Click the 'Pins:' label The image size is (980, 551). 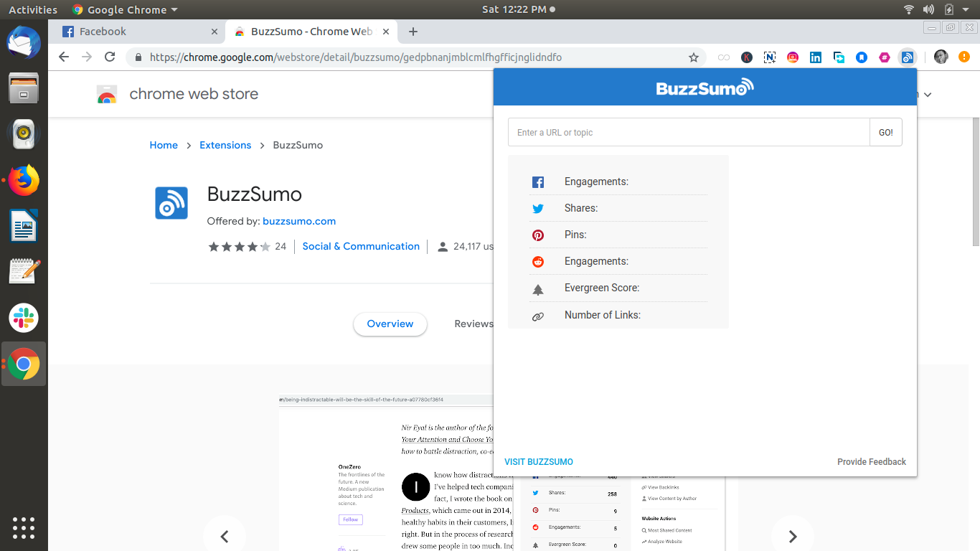(x=575, y=235)
